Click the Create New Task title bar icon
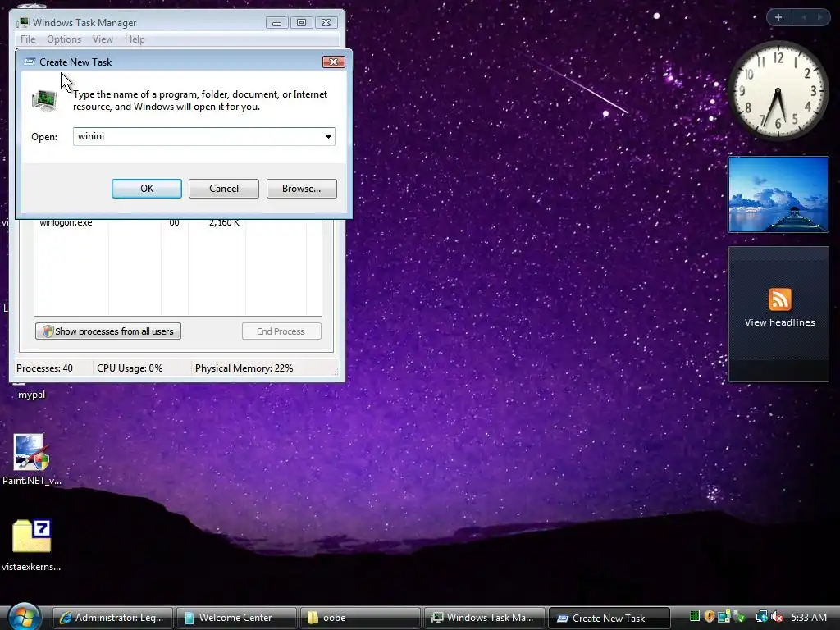 pos(30,62)
